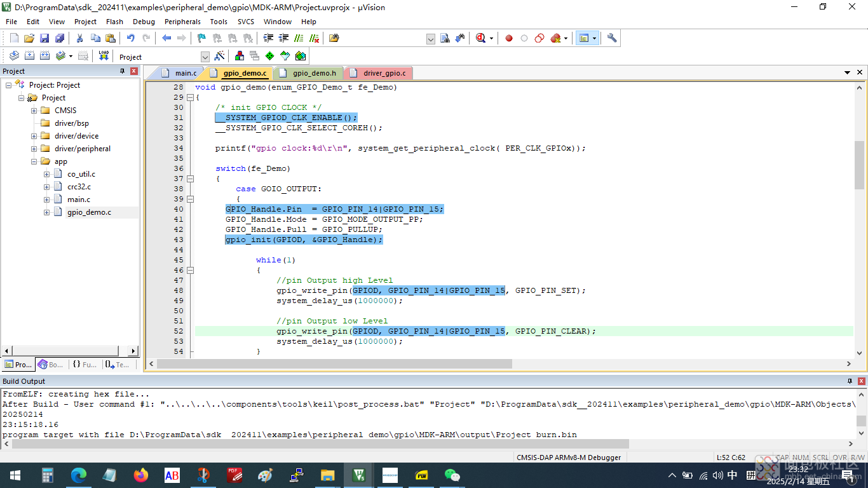Undo the last edit
This screenshot has height=488, width=868.
point(130,38)
